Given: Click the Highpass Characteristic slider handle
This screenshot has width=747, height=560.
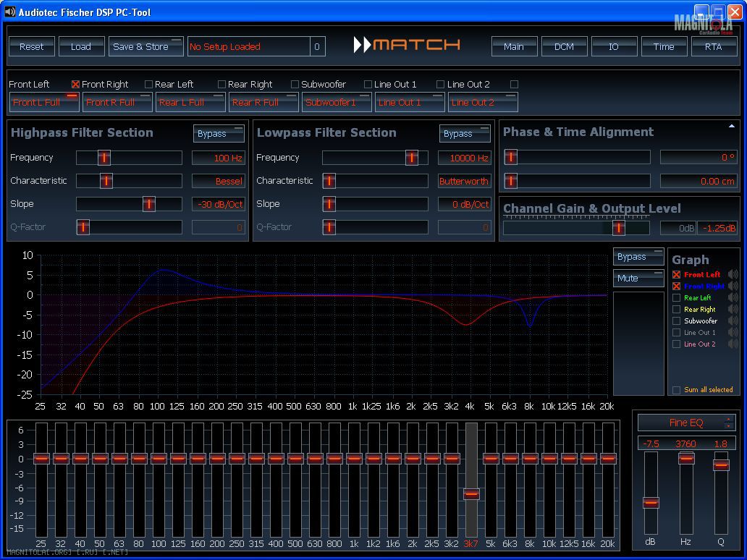Looking at the screenshot, I should pyautogui.click(x=106, y=180).
